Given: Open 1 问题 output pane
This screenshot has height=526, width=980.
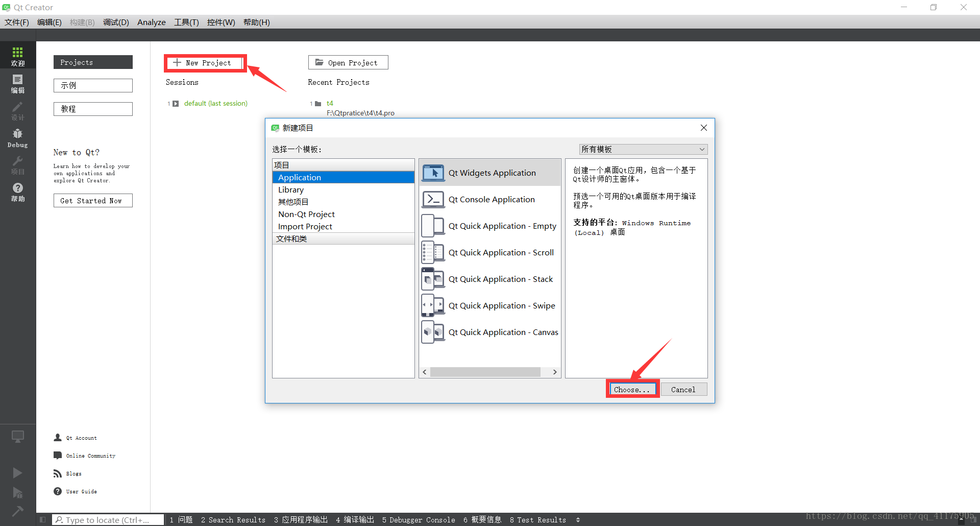Looking at the screenshot, I should [x=181, y=520].
